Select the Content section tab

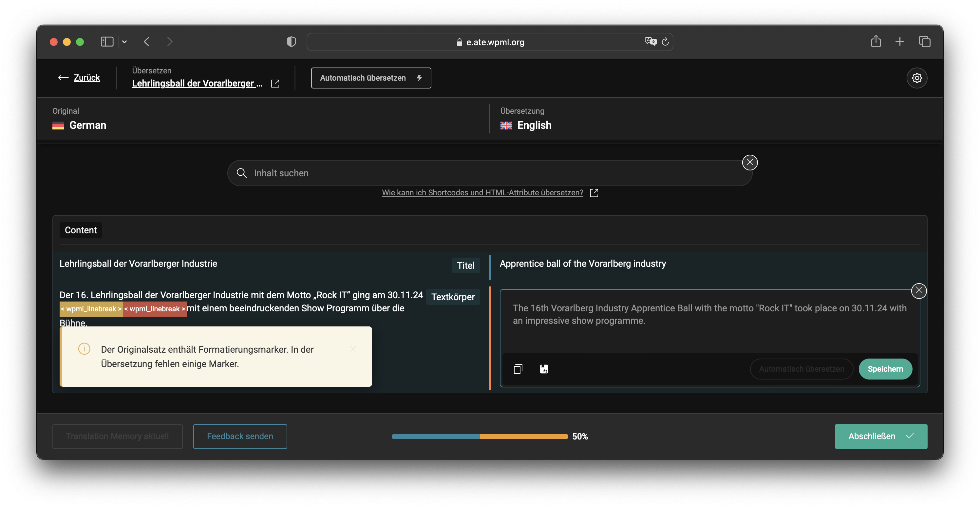coord(81,230)
